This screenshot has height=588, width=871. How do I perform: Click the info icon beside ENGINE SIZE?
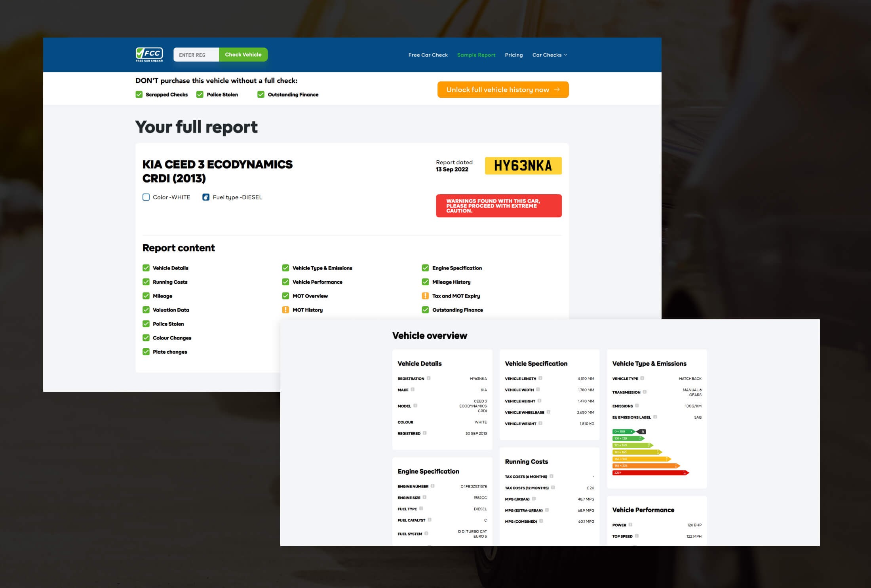[425, 497]
